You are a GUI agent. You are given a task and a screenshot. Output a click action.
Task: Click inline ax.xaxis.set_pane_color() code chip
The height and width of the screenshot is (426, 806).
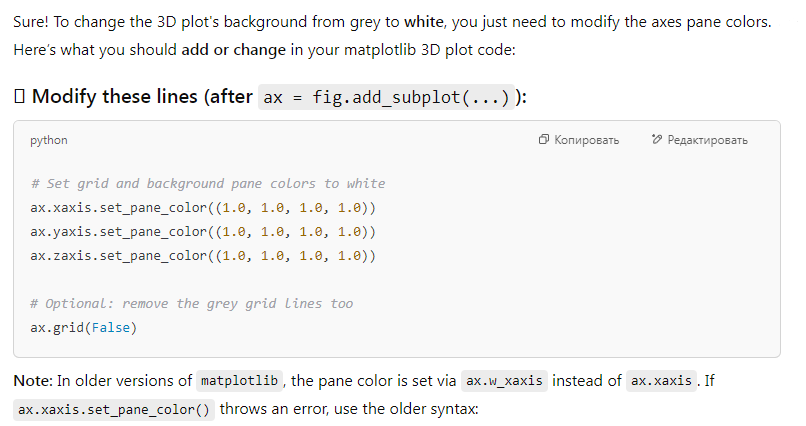[x=114, y=410]
